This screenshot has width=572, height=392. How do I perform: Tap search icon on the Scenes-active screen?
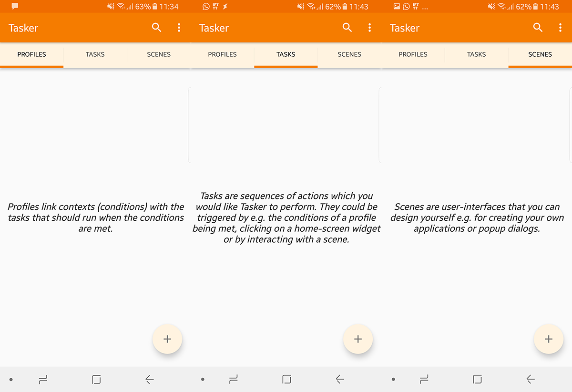click(538, 28)
